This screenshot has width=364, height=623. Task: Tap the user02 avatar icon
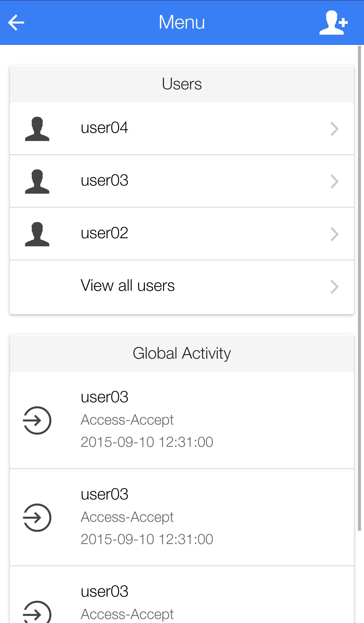pyautogui.click(x=37, y=234)
